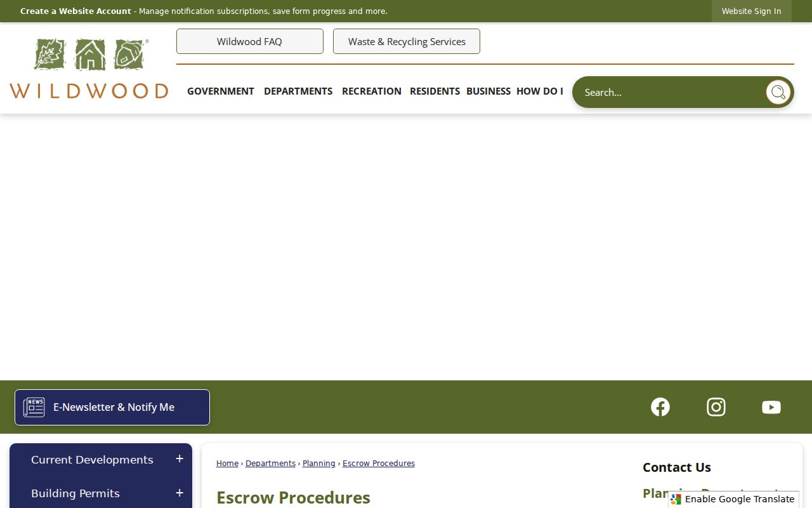Click the newspaper icon on E-Newsletter button
The height and width of the screenshot is (508, 812).
pyautogui.click(x=34, y=407)
